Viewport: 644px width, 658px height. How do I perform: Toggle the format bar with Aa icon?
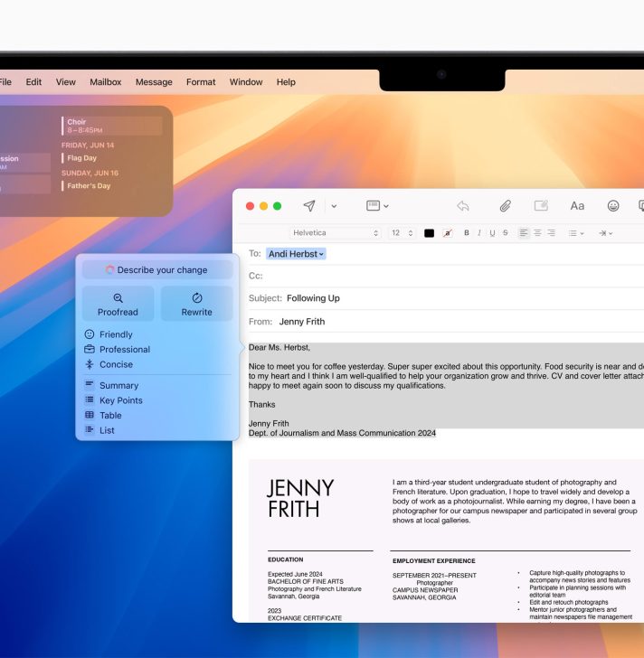pos(577,206)
